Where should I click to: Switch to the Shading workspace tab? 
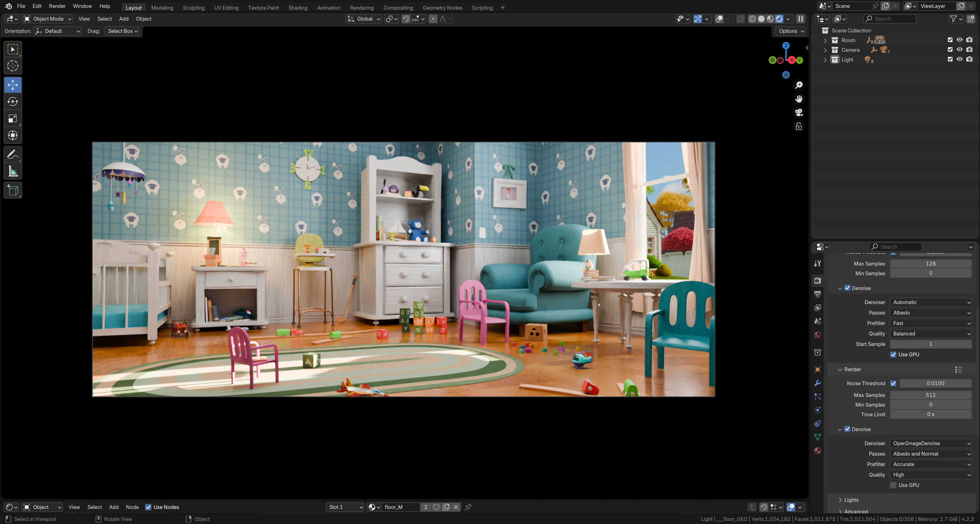point(298,8)
